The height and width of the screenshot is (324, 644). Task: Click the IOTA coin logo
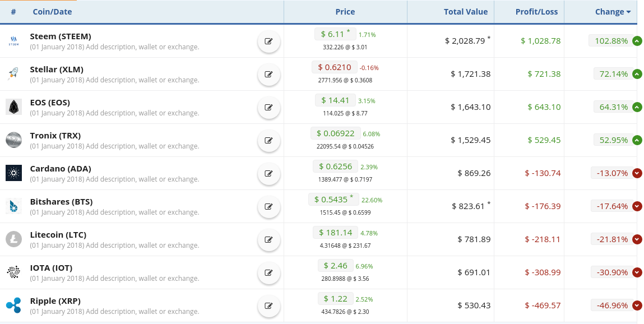click(x=13, y=272)
